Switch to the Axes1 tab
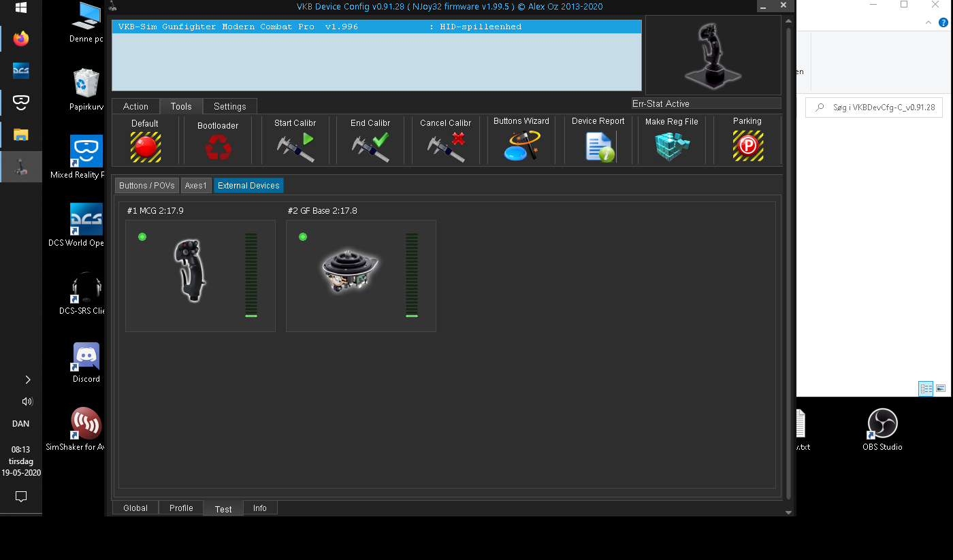This screenshot has height=560, width=953. tap(196, 186)
